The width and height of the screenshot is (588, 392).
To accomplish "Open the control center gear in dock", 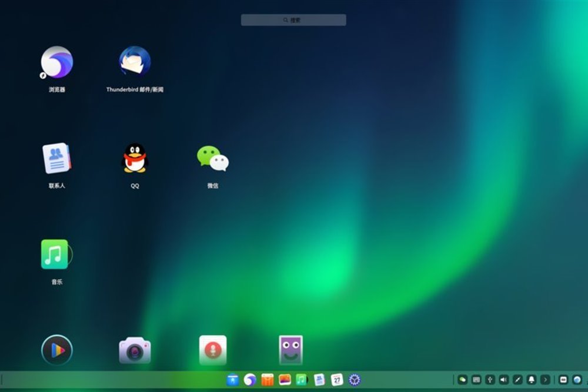I will (355, 380).
